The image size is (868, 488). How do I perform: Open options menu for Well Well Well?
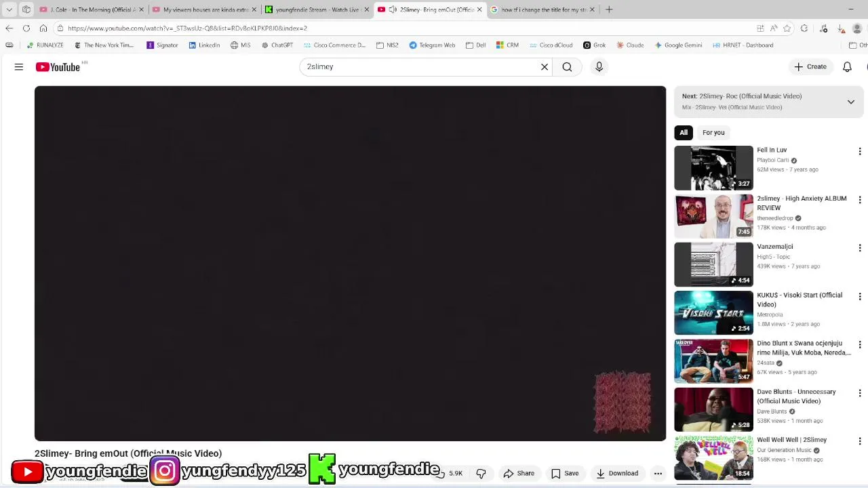859,441
